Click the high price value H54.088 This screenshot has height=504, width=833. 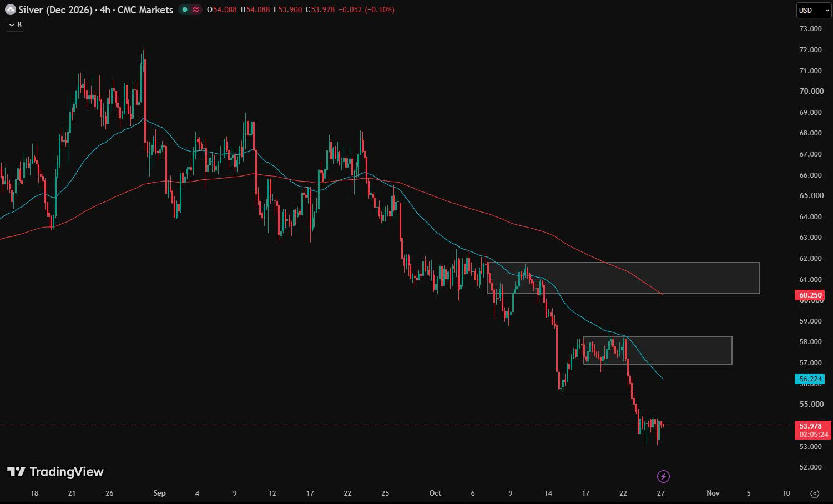tap(255, 9)
